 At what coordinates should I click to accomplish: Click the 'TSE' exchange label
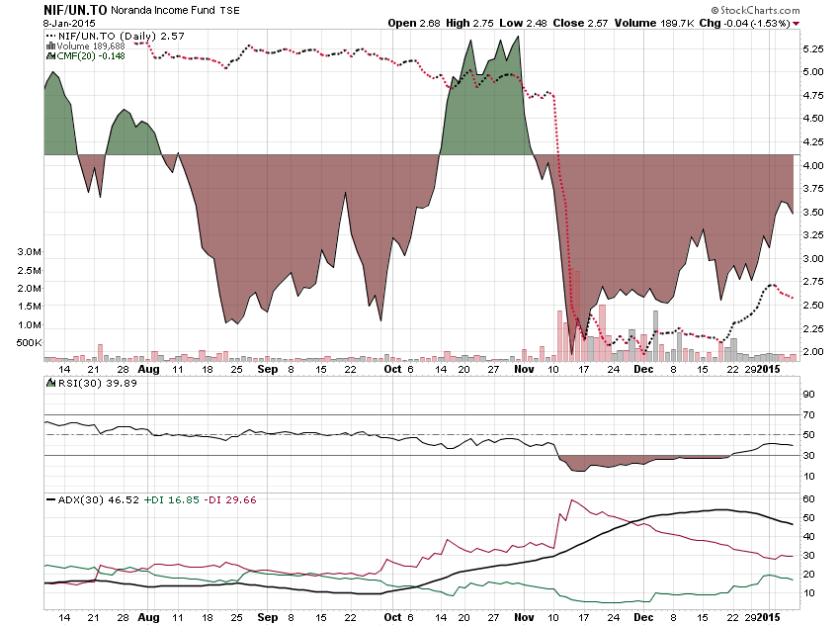(x=230, y=11)
